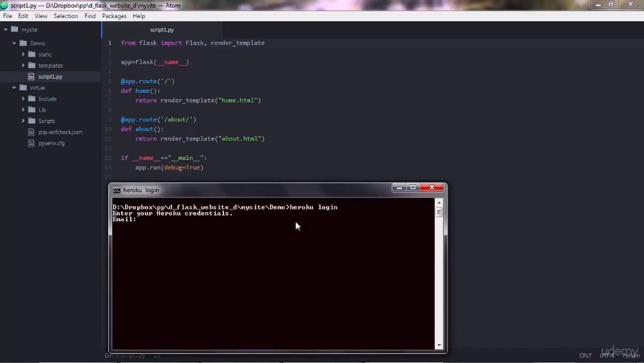This screenshot has height=363, width=644.
Task: Select script1.py in the tree view
Action: tap(50, 77)
